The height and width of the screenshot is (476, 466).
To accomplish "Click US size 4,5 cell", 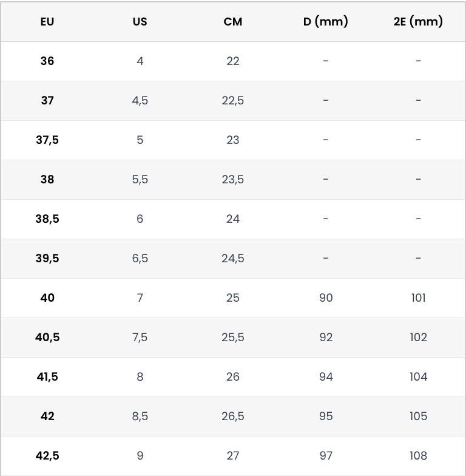I will [140, 100].
